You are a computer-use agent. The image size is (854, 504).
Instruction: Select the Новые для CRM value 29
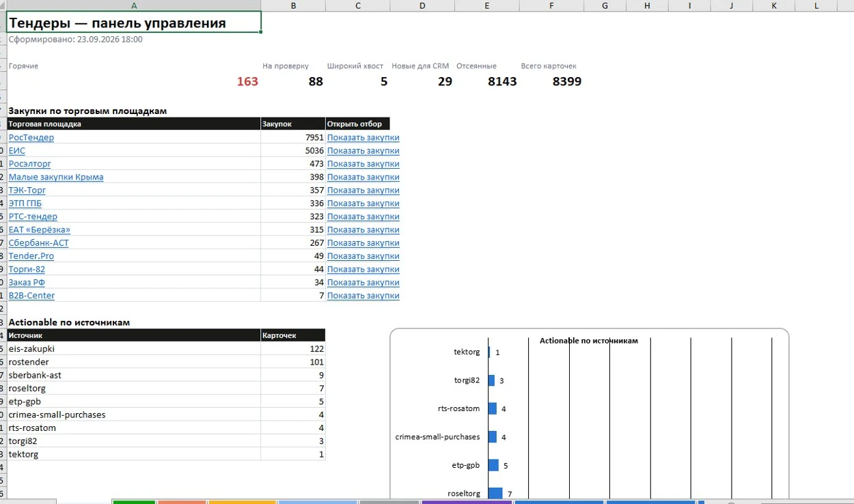[445, 82]
